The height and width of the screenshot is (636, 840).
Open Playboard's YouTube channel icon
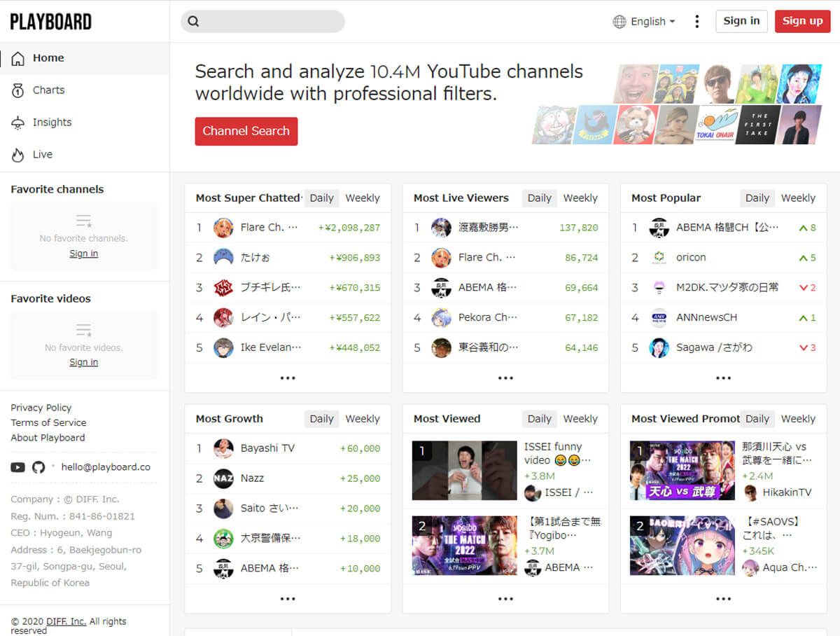coord(18,467)
